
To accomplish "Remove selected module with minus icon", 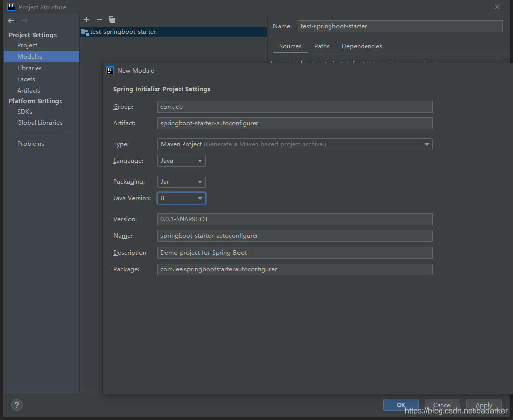I will 99,20.
